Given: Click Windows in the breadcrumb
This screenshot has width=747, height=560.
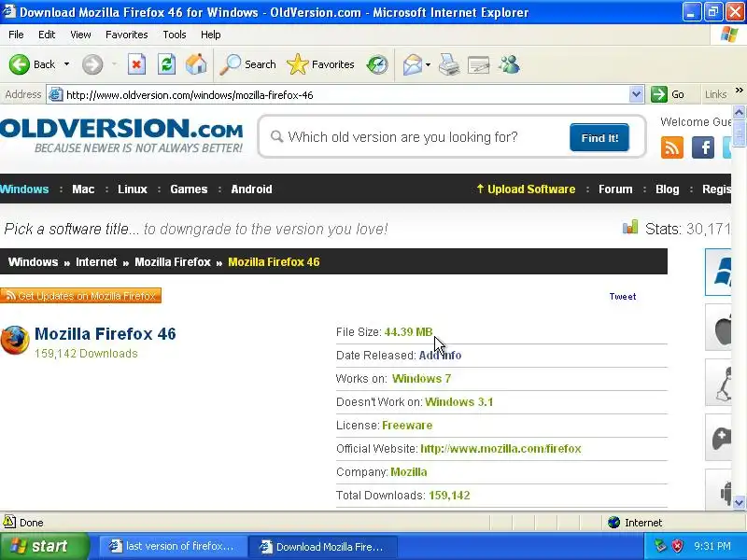Looking at the screenshot, I should click(33, 262).
